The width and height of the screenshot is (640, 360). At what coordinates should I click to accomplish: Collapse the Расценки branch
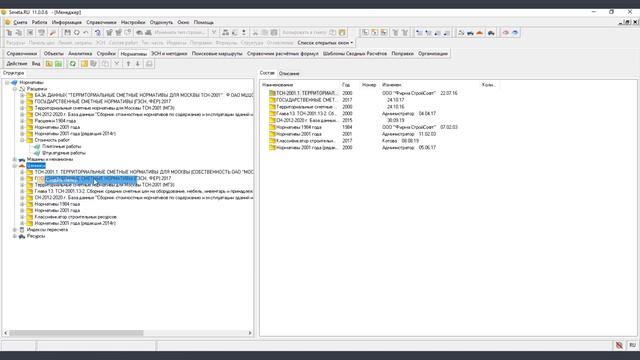pyautogui.click(x=15, y=89)
